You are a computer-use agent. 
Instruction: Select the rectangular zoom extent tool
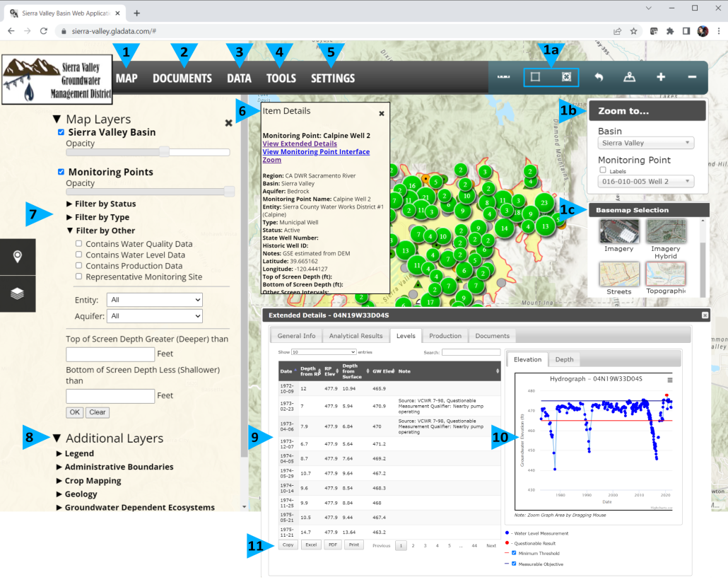(x=536, y=76)
